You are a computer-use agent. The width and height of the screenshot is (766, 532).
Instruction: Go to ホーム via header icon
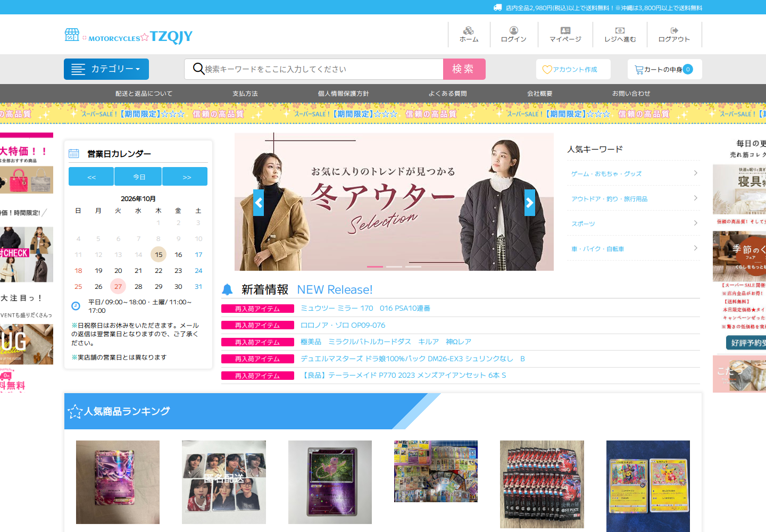469,35
